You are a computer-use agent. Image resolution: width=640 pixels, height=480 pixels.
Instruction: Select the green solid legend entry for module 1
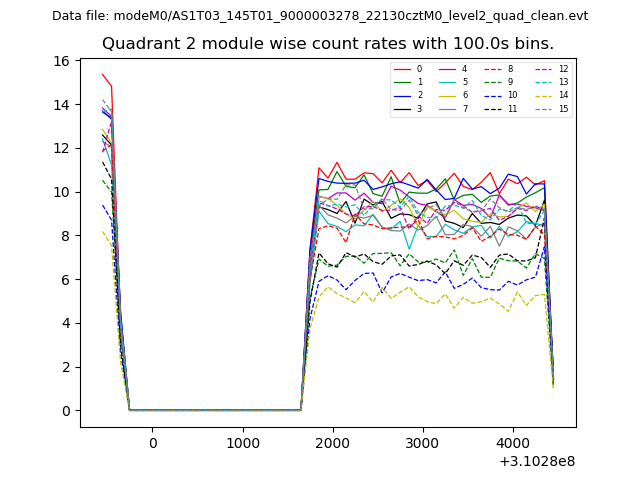[x=401, y=82]
